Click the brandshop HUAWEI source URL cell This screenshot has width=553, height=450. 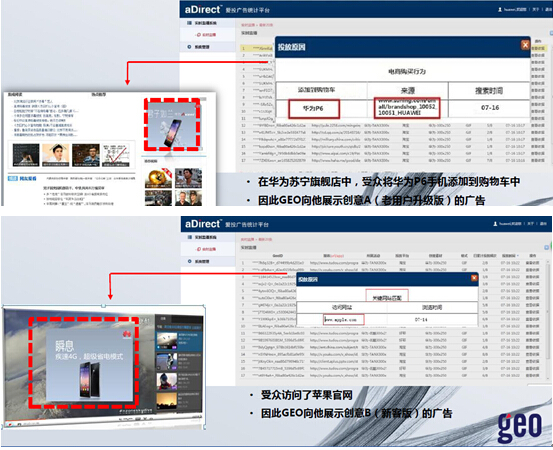pos(407,108)
